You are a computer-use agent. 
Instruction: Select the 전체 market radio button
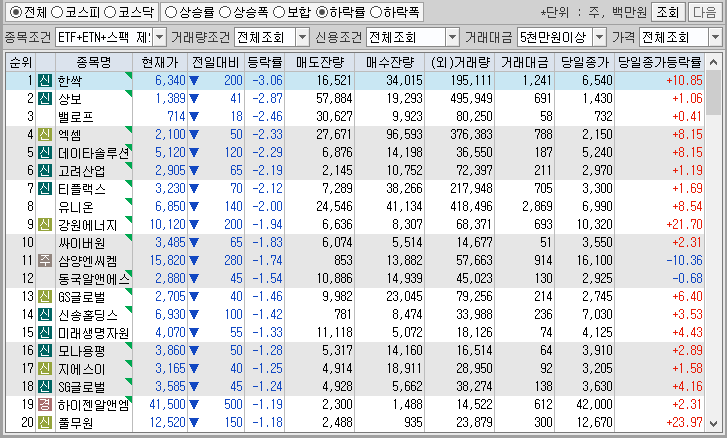[x=15, y=13]
